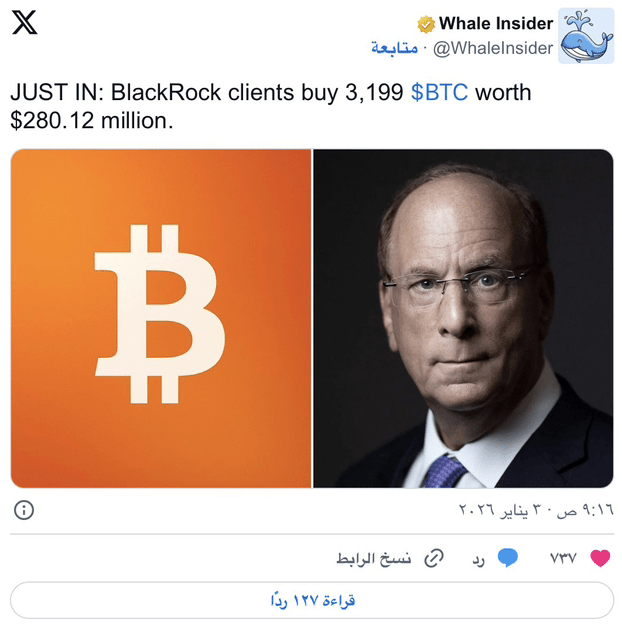Open the Whale Insider whale avatar
This screenshot has width=622, height=633.
[586, 36]
